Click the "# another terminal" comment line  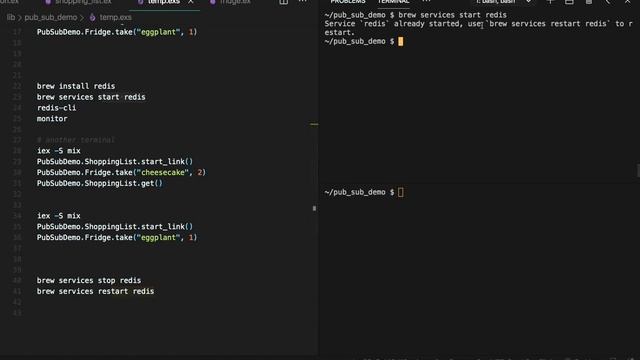76,140
